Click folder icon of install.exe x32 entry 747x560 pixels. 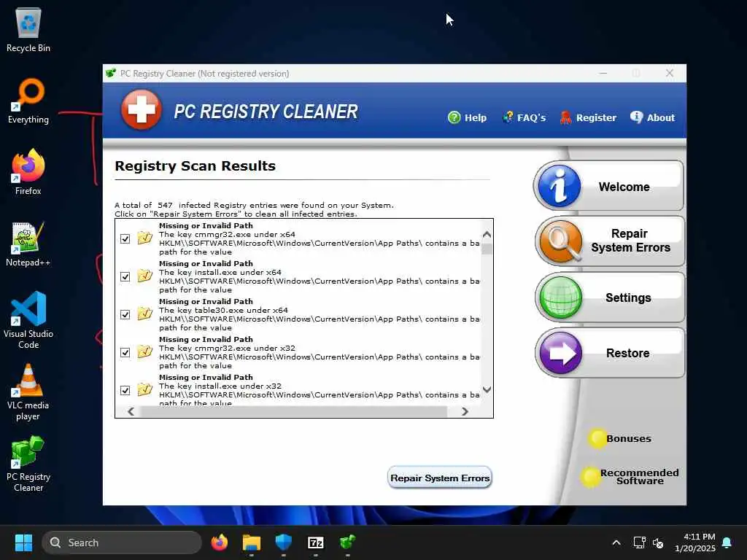tap(145, 389)
